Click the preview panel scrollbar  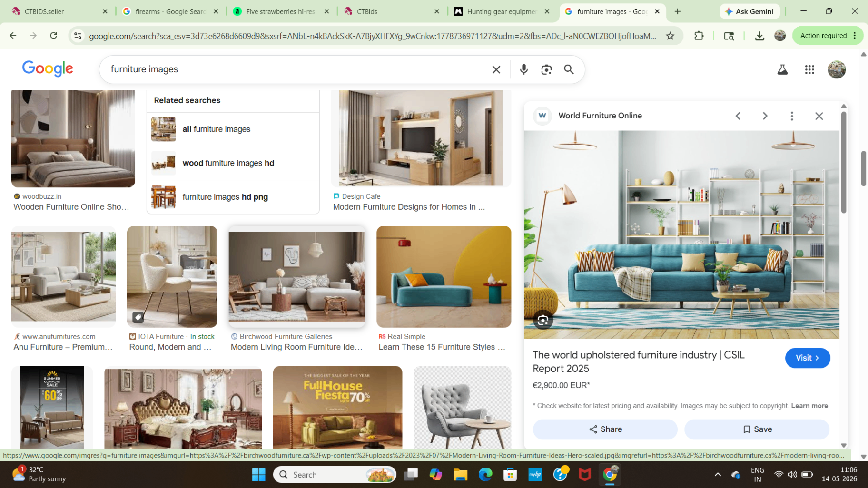click(844, 162)
